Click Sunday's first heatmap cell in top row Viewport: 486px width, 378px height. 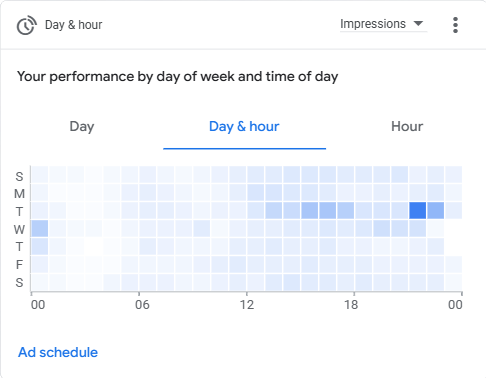[x=40, y=175]
